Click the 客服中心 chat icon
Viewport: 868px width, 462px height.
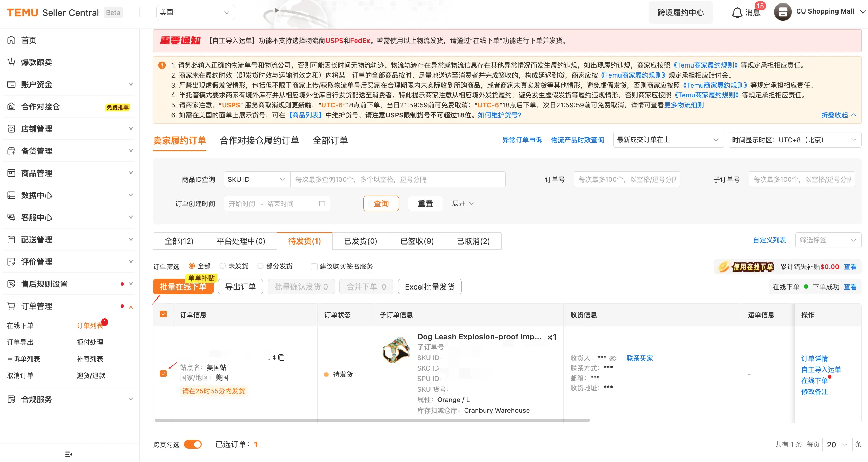(11, 217)
